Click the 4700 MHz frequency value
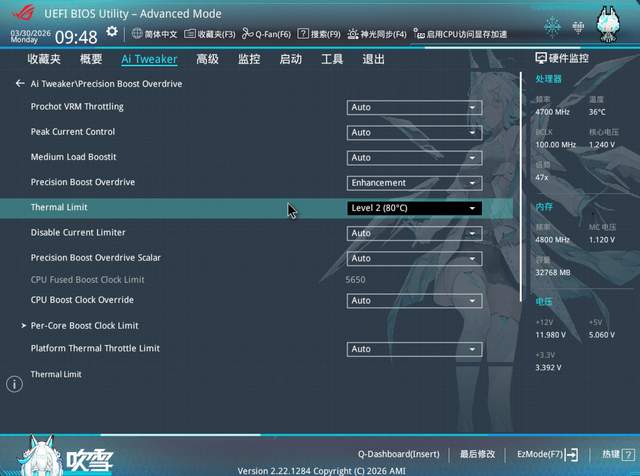The height and width of the screenshot is (476, 640). 552,112
